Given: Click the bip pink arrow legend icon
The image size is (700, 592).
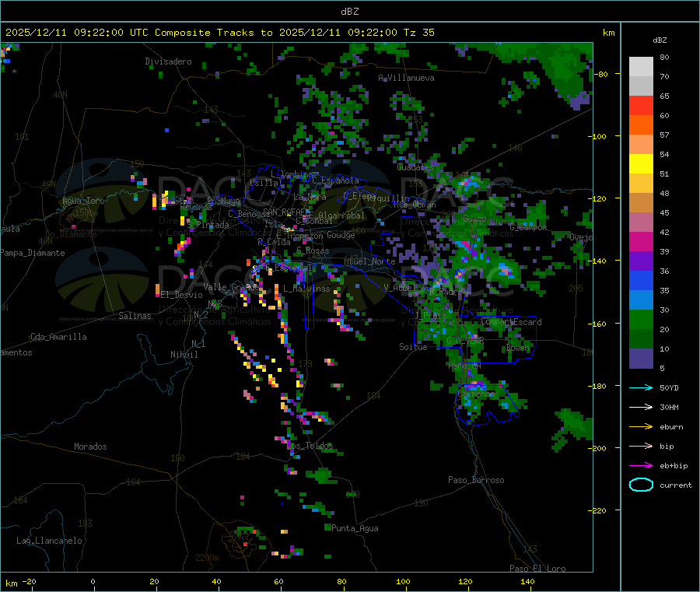Looking at the screenshot, I should point(641,446).
